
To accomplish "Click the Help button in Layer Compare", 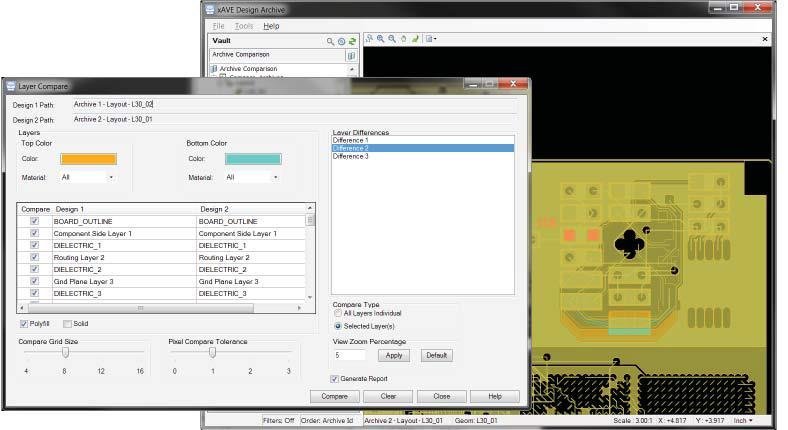I will pyautogui.click(x=495, y=397).
